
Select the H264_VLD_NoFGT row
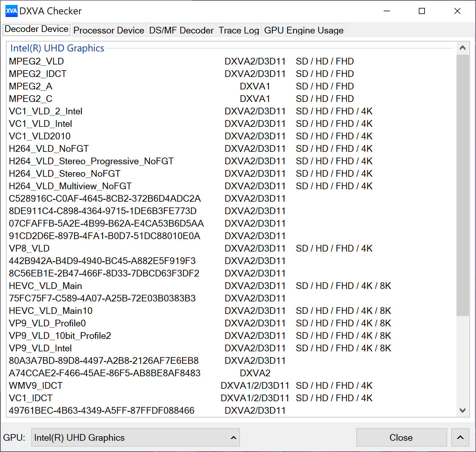231,148
